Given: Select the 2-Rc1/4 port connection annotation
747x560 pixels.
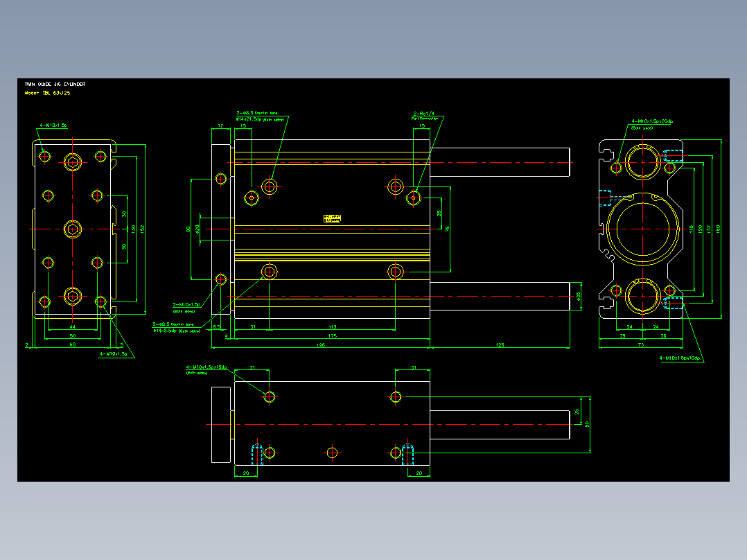Looking at the screenshot, I should (425, 116).
